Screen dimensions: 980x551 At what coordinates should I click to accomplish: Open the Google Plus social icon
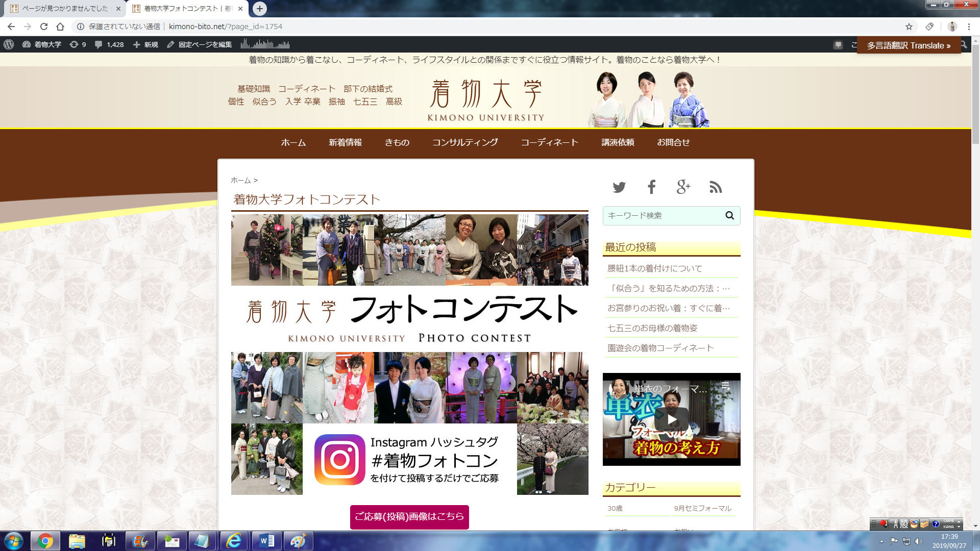683,187
